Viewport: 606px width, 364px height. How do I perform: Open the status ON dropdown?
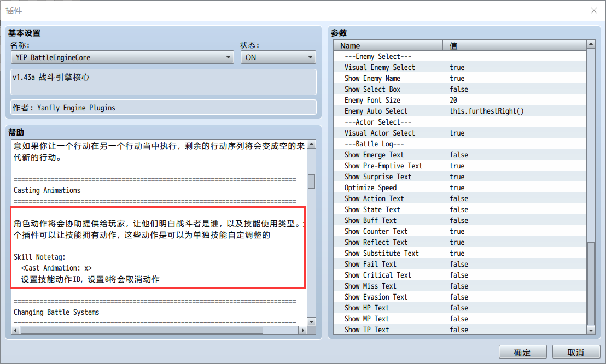point(278,57)
